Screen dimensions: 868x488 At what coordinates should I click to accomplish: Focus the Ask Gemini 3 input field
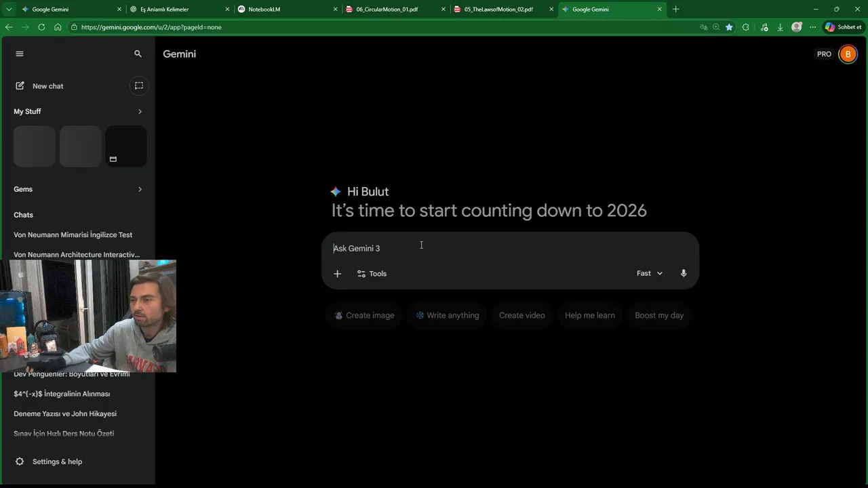[510, 248]
